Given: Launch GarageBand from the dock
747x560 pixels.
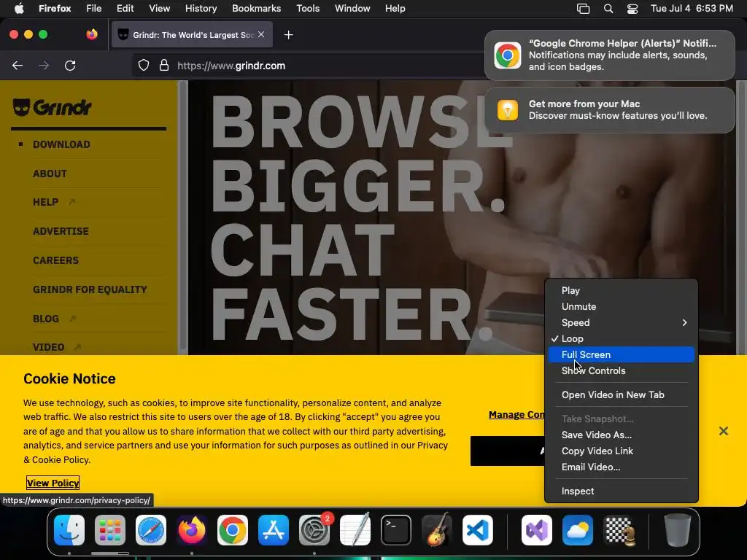Looking at the screenshot, I should coord(437,530).
